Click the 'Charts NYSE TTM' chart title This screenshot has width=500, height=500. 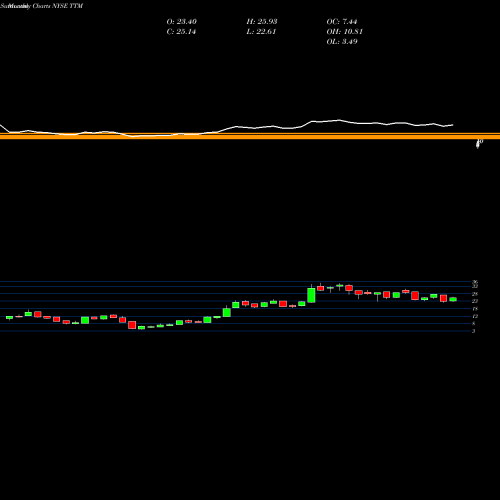point(57,6)
